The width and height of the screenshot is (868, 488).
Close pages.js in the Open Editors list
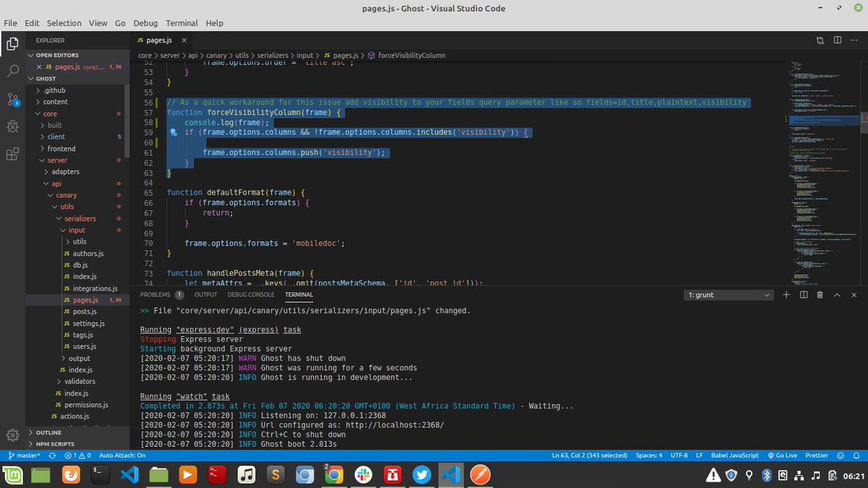point(39,67)
